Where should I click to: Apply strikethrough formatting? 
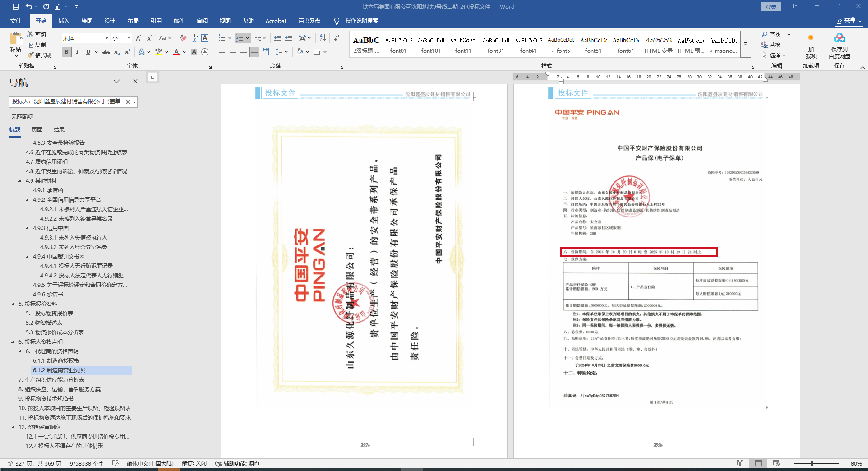pos(106,52)
